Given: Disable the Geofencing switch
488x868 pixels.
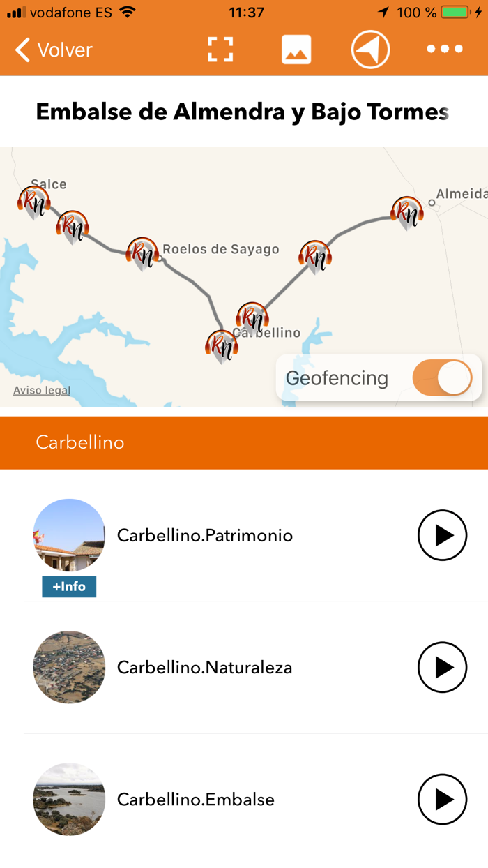Looking at the screenshot, I should tap(442, 377).
